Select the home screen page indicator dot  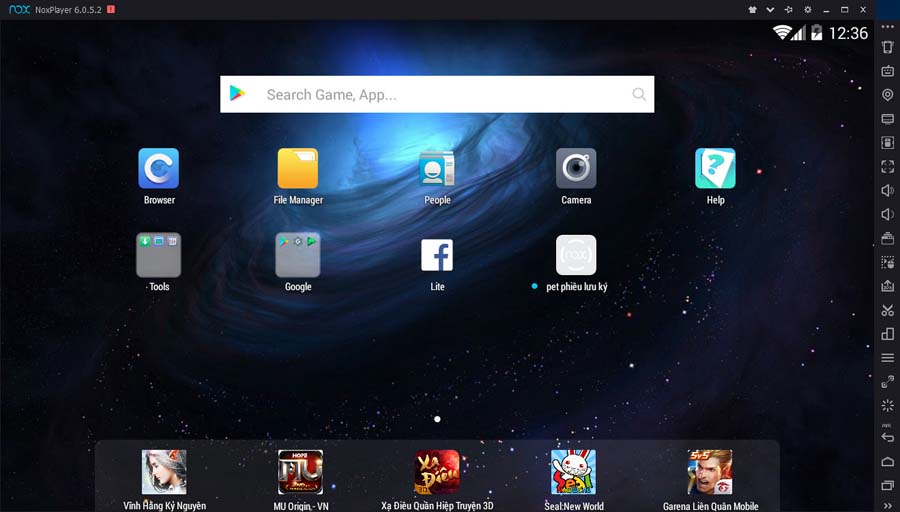pos(437,419)
